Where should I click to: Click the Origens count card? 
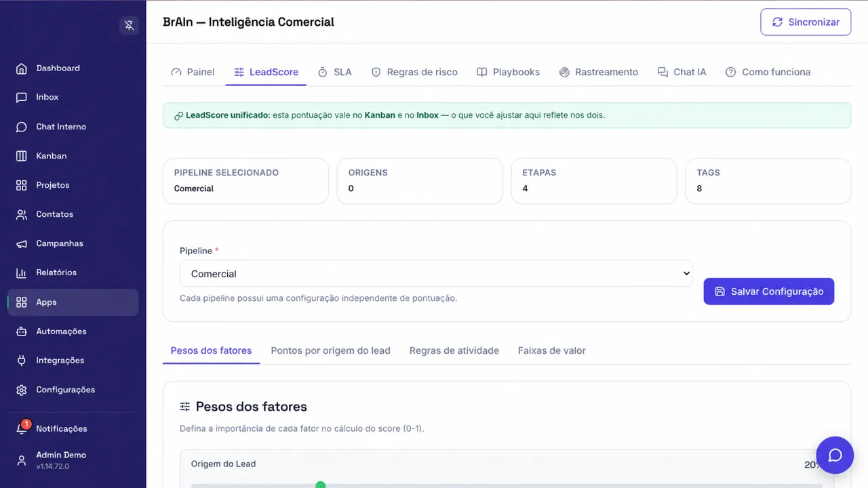tap(420, 181)
